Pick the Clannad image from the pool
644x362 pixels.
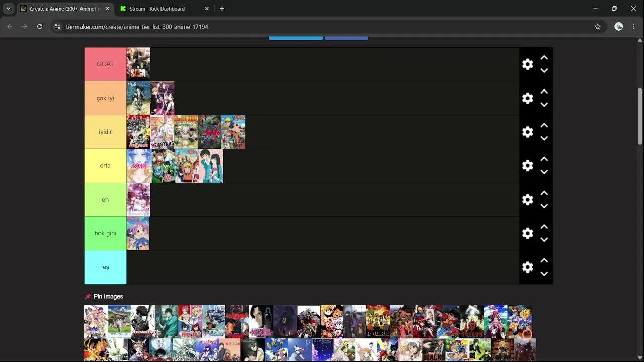click(323, 350)
